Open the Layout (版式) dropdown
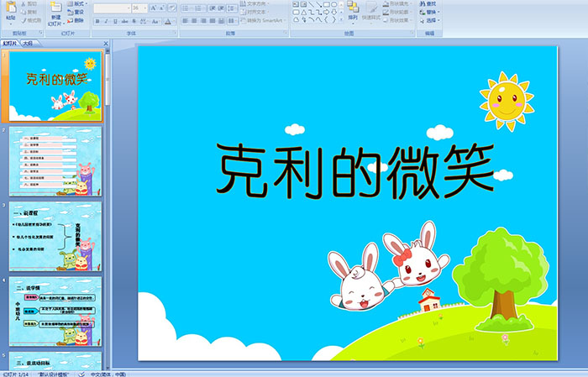The height and width of the screenshot is (377, 588). (x=77, y=3)
